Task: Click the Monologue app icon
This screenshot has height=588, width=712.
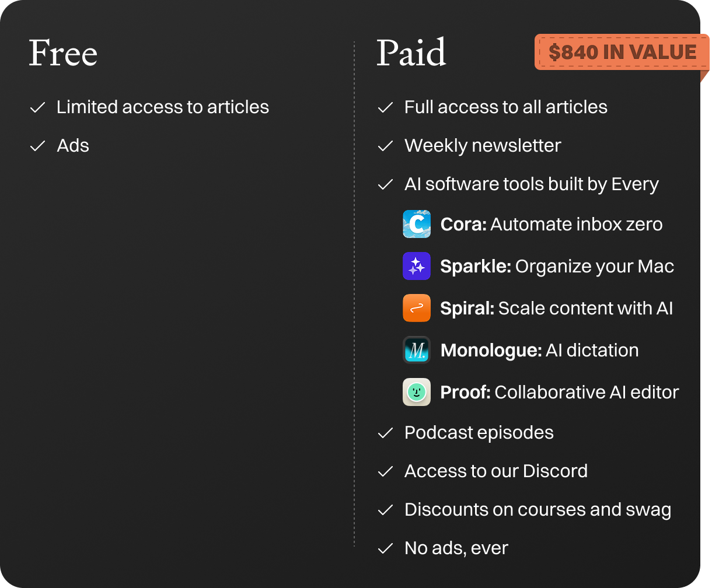Action: point(417,350)
